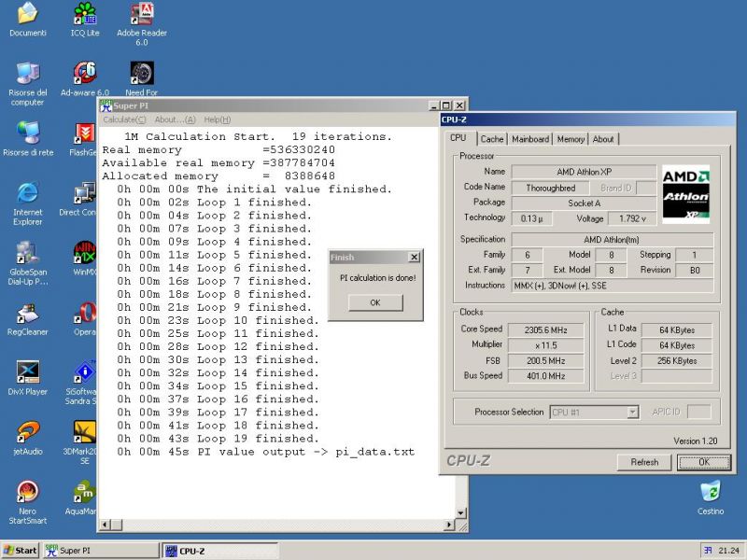This screenshot has height=560, width=747.
Task: Switch to the Memory tab in CPU-Z
Action: (x=571, y=139)
